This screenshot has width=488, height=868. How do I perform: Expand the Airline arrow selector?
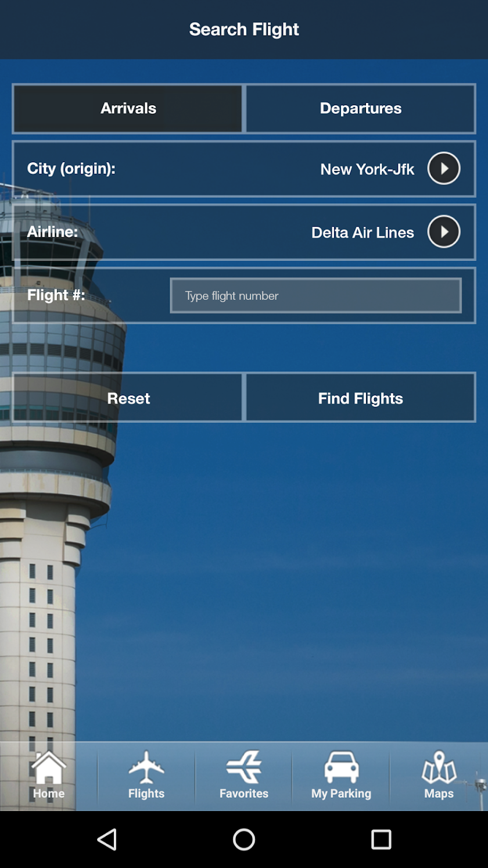tap(444, 232)
